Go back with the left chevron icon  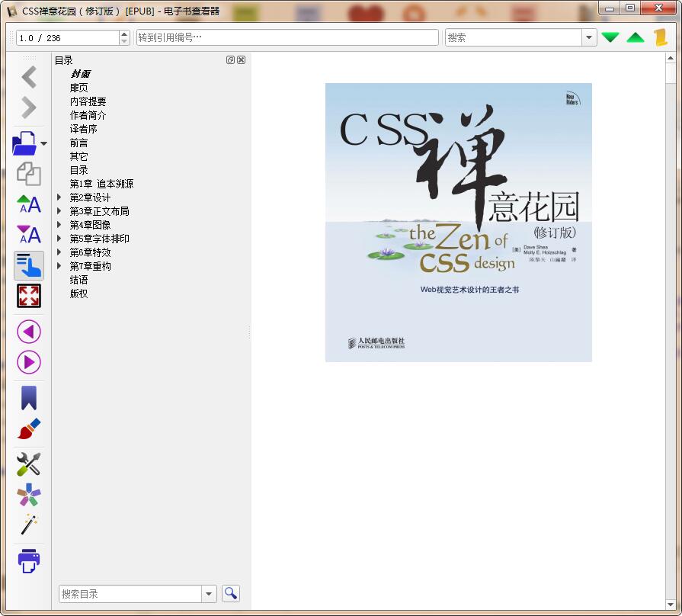click(x=29, y=77)
